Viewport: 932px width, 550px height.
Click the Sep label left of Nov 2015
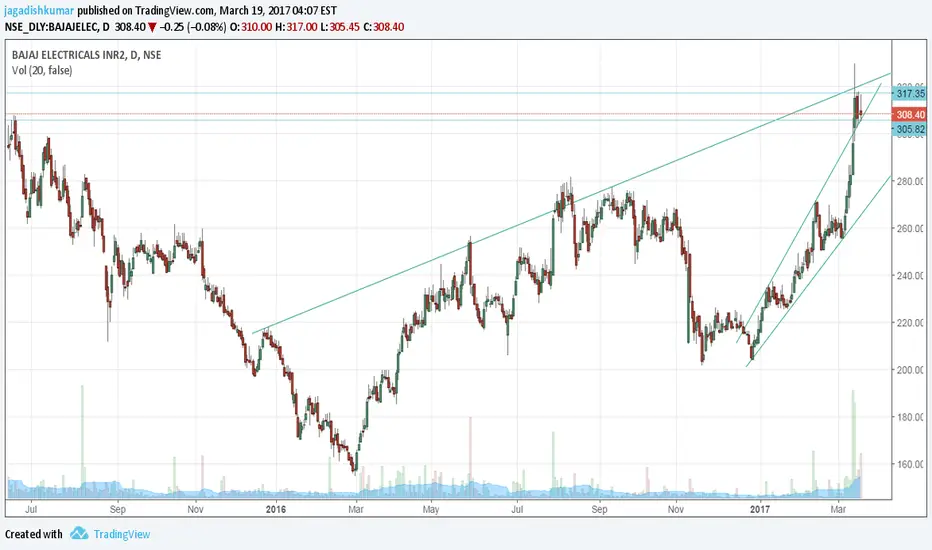tap(118, 509)
